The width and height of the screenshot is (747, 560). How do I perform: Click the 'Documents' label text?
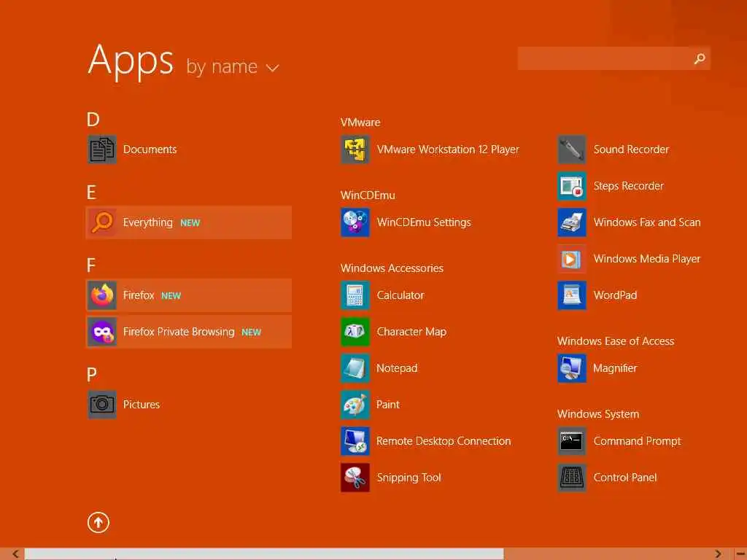[150, 149]
